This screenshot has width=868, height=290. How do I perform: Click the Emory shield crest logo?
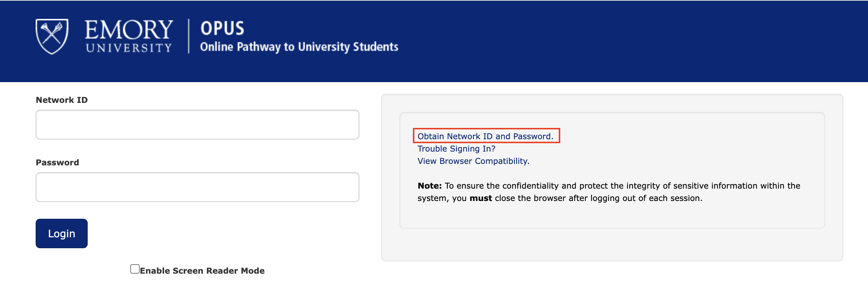(52, 36)
